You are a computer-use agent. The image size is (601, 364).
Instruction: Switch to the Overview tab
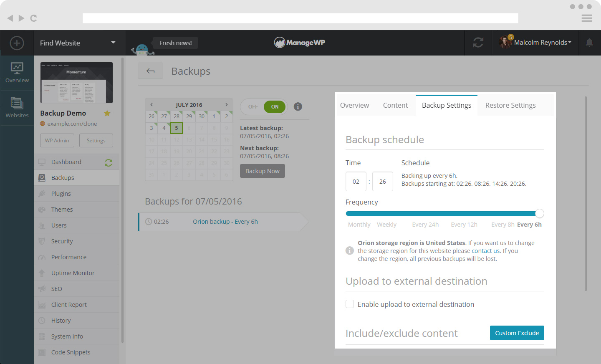pos(354,105)
